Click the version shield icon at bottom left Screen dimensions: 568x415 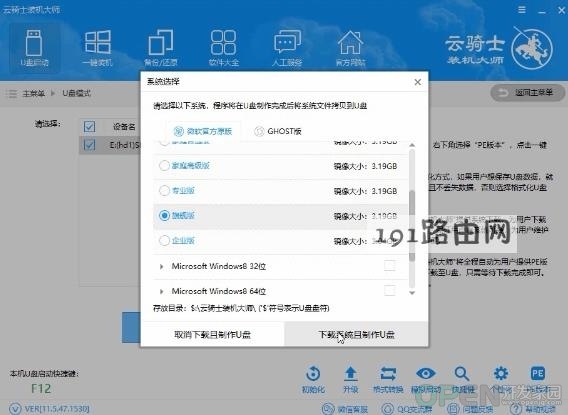coord(15,409)
